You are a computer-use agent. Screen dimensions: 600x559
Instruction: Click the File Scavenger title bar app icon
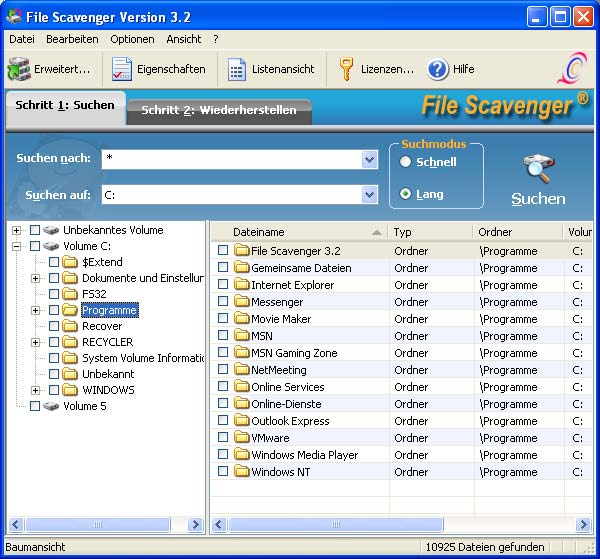[15, 16]
